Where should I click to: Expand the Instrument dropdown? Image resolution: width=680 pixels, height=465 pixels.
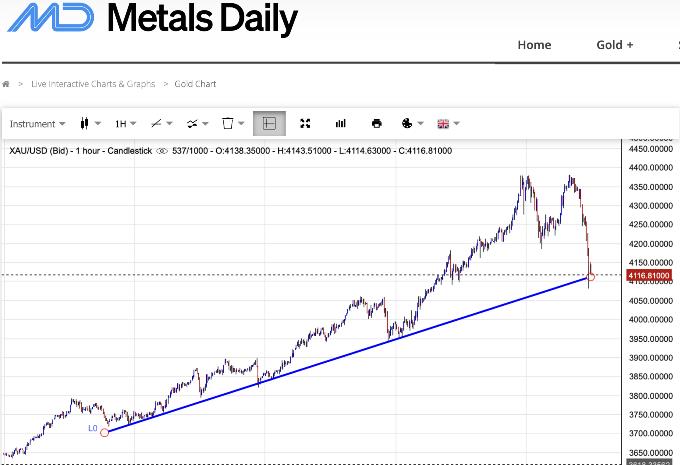(x=37, y=124)
